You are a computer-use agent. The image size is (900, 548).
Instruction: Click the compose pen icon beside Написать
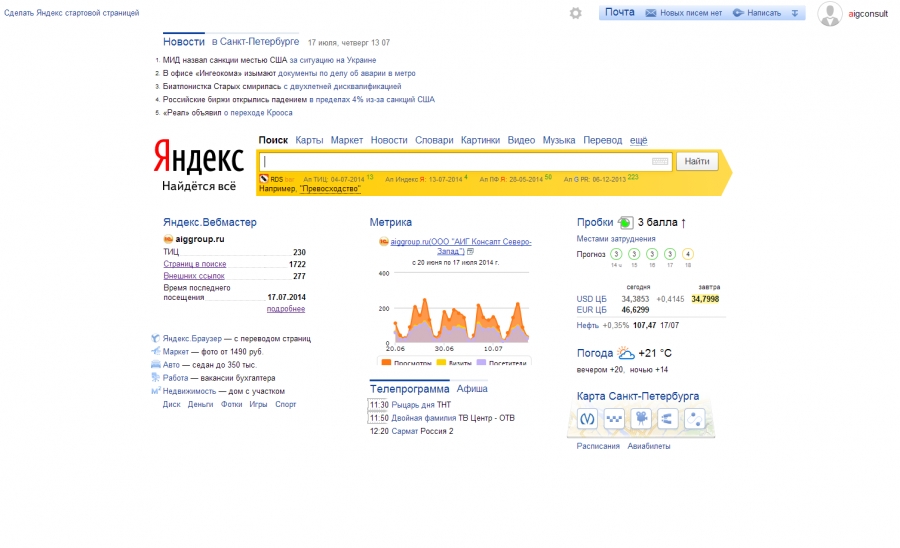point(738,13)
